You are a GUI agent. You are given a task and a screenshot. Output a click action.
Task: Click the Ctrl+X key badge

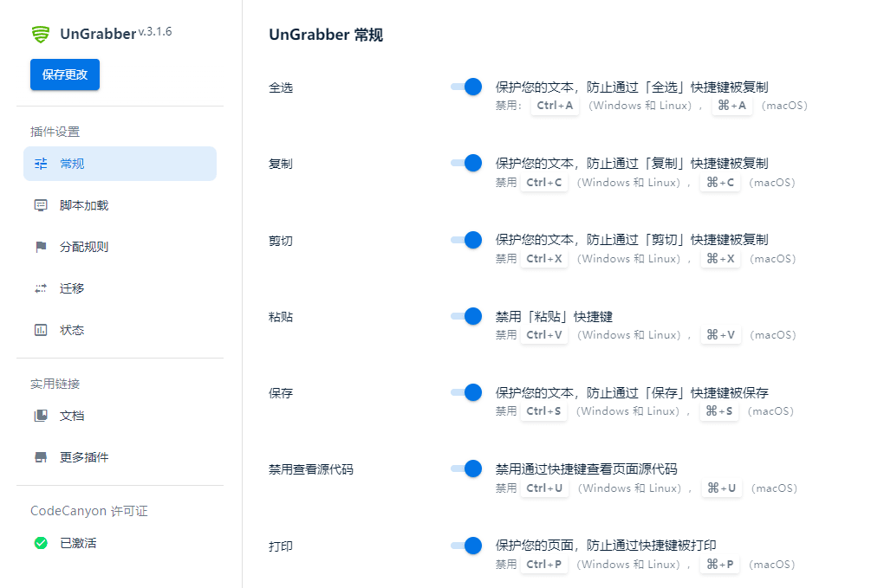[543, 259]
